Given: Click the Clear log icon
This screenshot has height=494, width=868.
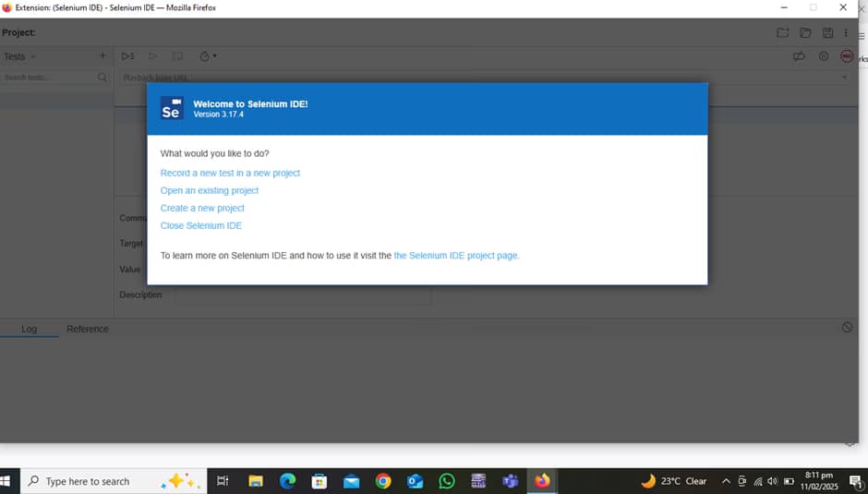Looking at the screenshot, I should [847, 327].
